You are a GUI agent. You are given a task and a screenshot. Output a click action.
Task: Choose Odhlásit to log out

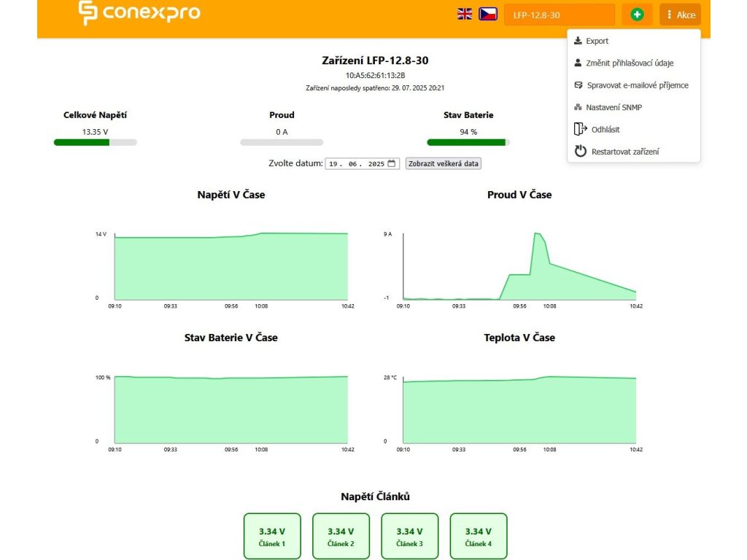(x=634, y=130)
